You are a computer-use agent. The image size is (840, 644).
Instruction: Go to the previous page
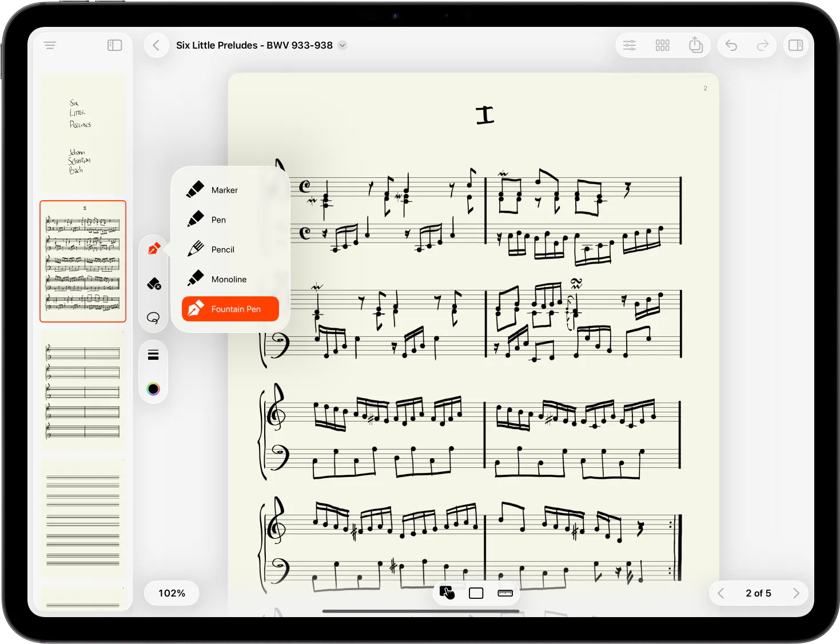tap(721, 593)
